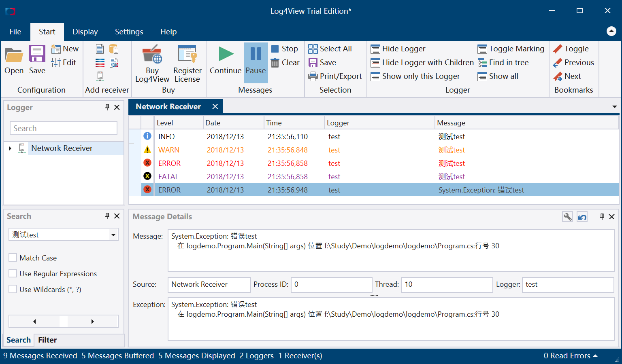Viewport: 622px width, 364px height.
Task: Enable Use Regular Expressions checkbox
Action: [x=13, y=273]
